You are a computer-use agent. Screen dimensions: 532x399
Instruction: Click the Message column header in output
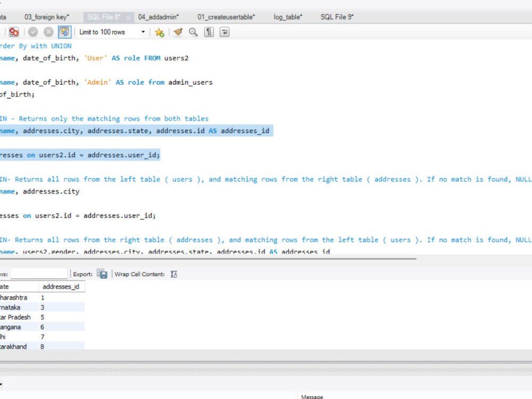click(x=312, y=396)
